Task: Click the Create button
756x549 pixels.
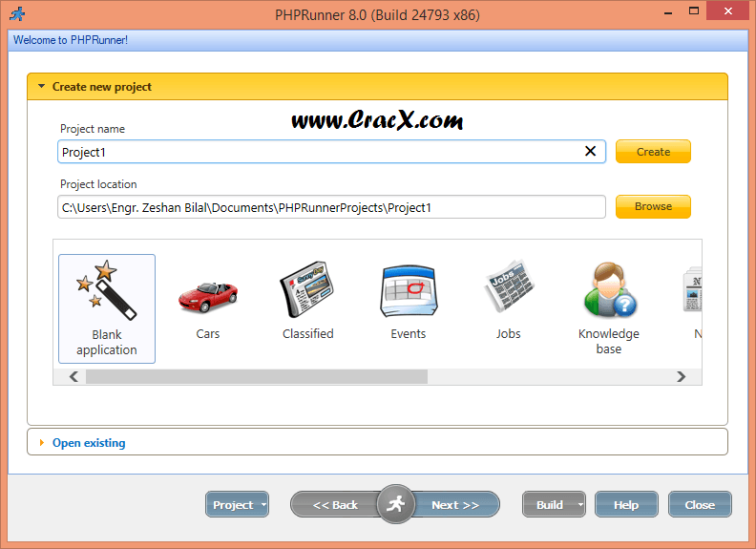Action: coord(653,152)
